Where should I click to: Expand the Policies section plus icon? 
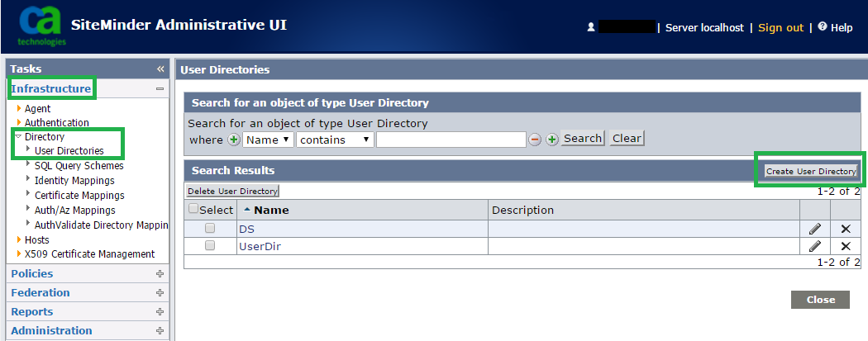click(160, 273)
